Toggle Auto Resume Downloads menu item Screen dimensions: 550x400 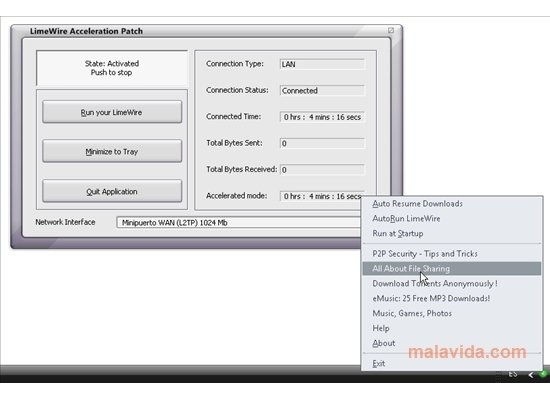(x=452, y=204)
